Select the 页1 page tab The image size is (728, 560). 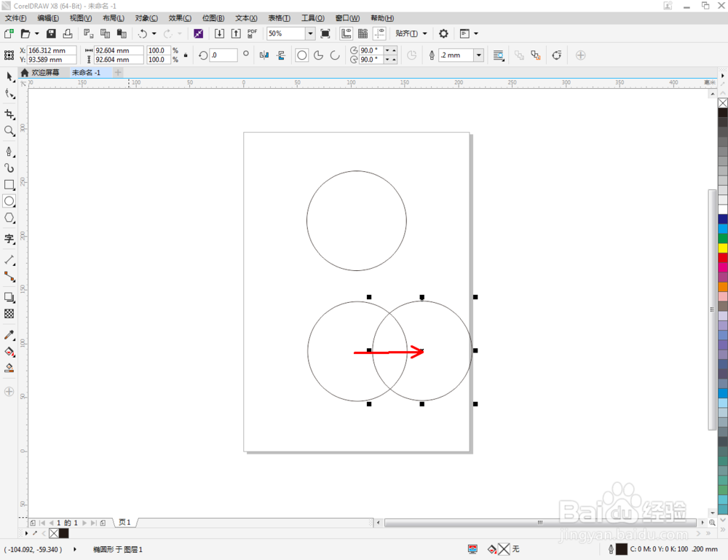pos(125,522)
